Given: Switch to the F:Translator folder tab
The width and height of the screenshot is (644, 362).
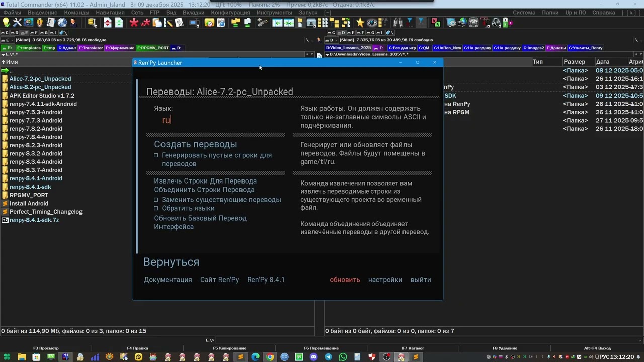Looking at the screenshot, I should click(x=91, y=48).
